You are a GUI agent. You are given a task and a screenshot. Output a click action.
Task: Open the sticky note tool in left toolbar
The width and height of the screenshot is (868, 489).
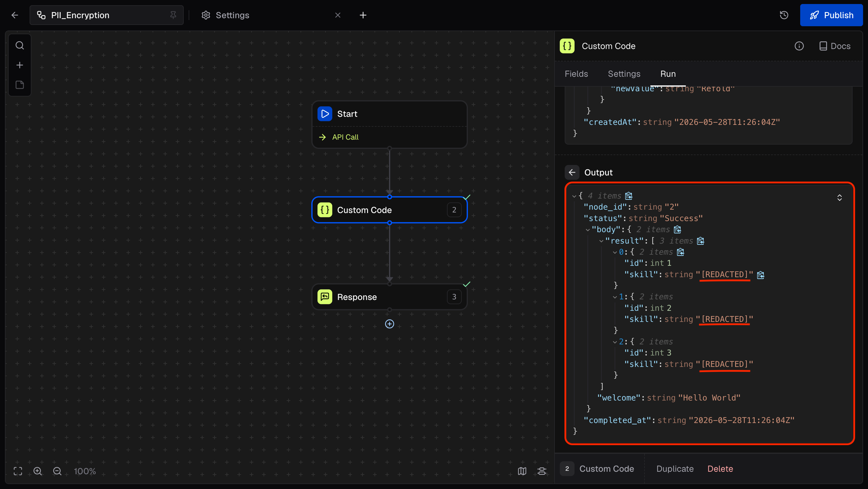[19, 84]
